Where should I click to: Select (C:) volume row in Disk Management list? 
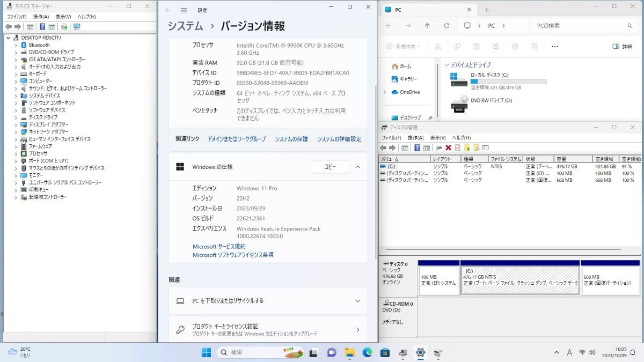tap(510, 167)
